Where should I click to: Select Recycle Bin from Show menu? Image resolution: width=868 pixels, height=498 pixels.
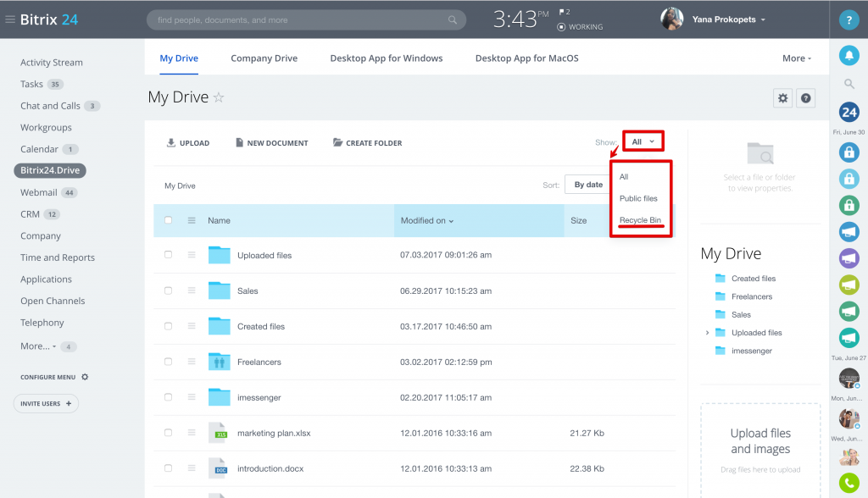(x=640, y=219)
